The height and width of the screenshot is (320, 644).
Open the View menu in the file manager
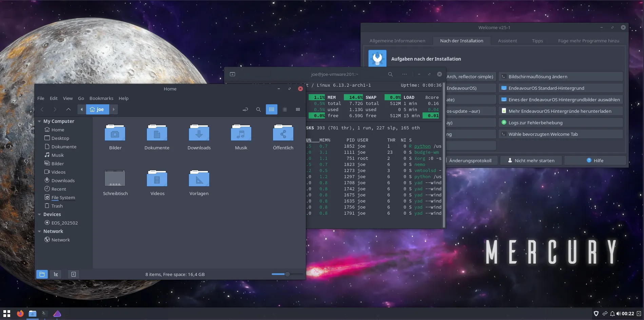[x=68, y=98]
